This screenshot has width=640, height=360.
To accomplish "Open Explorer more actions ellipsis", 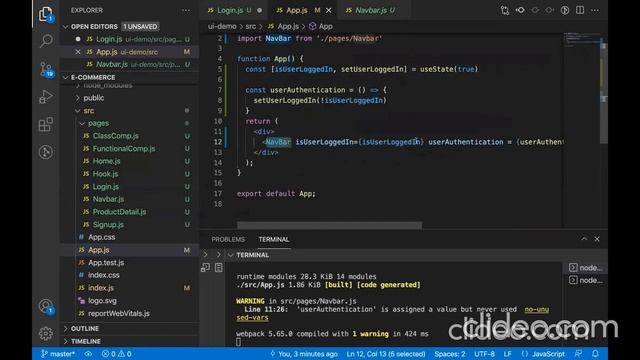I will 186,10.
